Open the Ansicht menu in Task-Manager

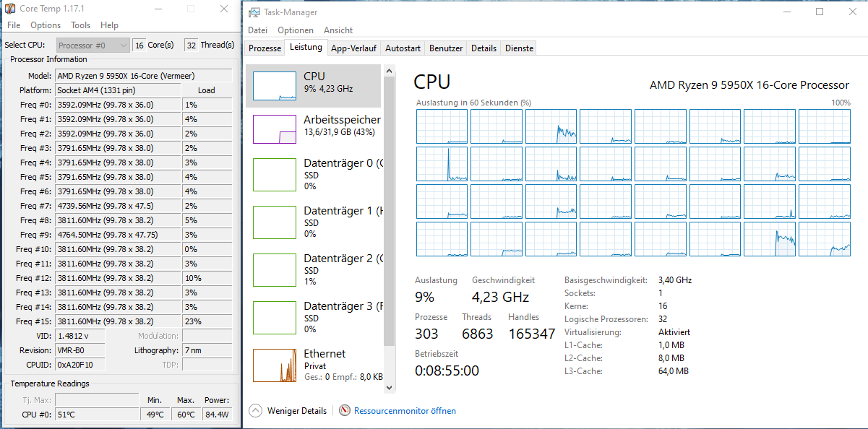click(338, 30)
